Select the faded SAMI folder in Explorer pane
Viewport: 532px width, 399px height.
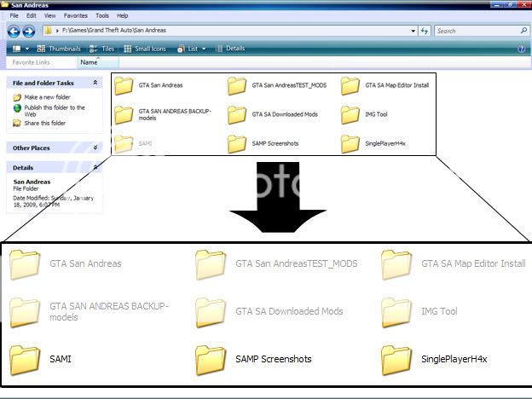click(x=133, y=144)
